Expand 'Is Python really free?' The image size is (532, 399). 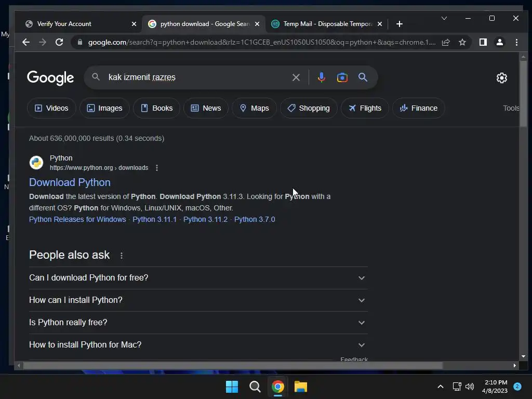[x=198, y=323]
